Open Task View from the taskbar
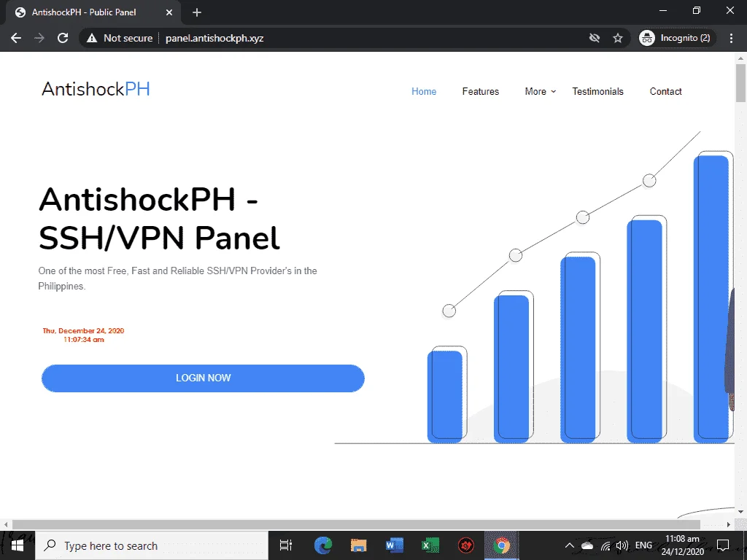747x560 pixels. (x=285, y=545)
